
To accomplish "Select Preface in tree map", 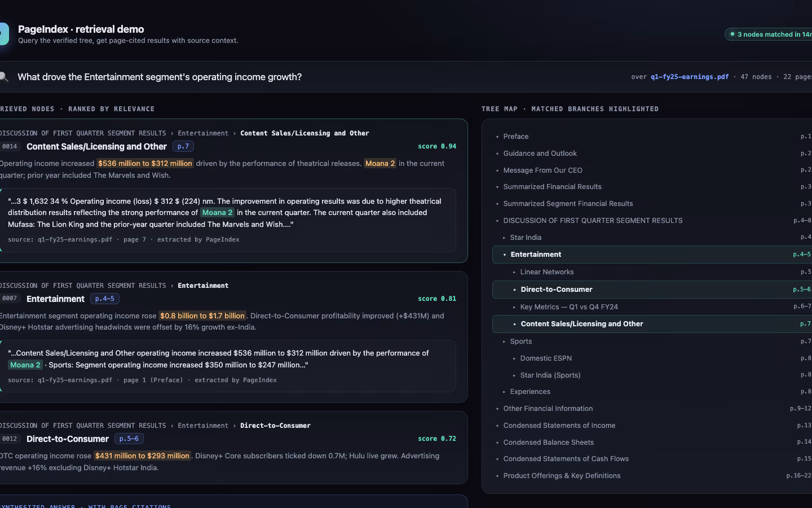I will coord(516,137).
